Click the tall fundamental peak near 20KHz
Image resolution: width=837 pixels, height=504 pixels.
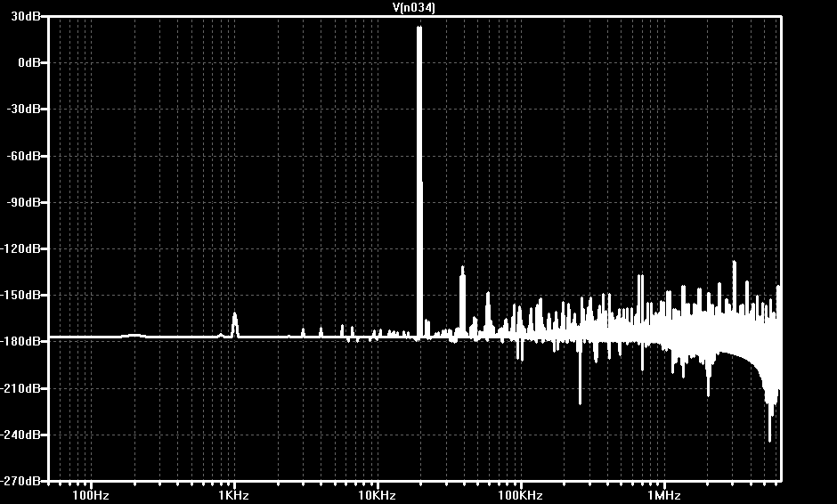419,182
